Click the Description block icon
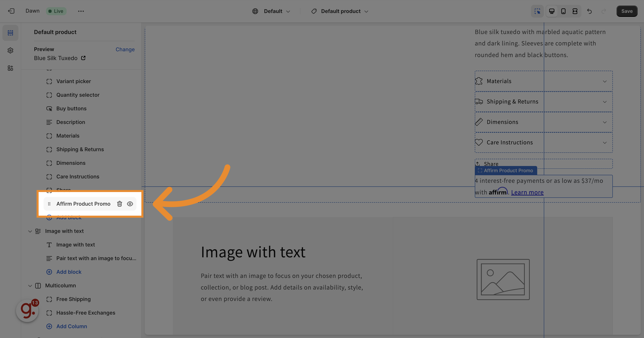The width and height of the screenshot is (644, 338). [x=49, y=122]
